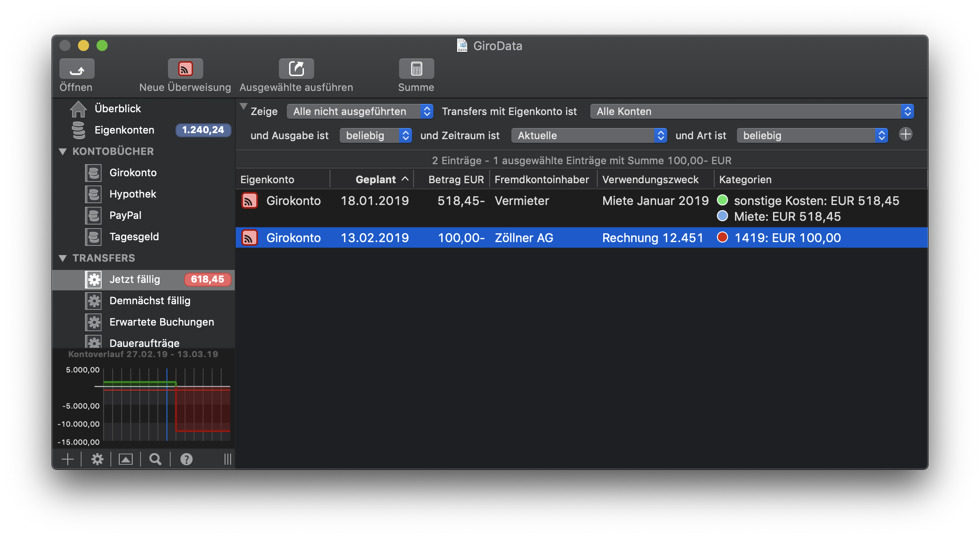Click the Öffnen toolbar icon
This screenshot has height=538, width=980.
click(77, 69)
